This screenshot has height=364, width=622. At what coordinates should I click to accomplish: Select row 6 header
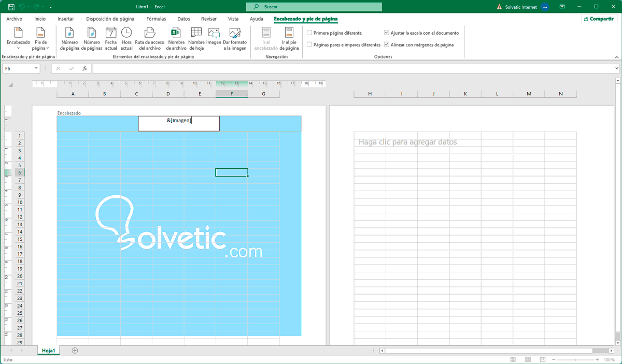coord(19,172)
